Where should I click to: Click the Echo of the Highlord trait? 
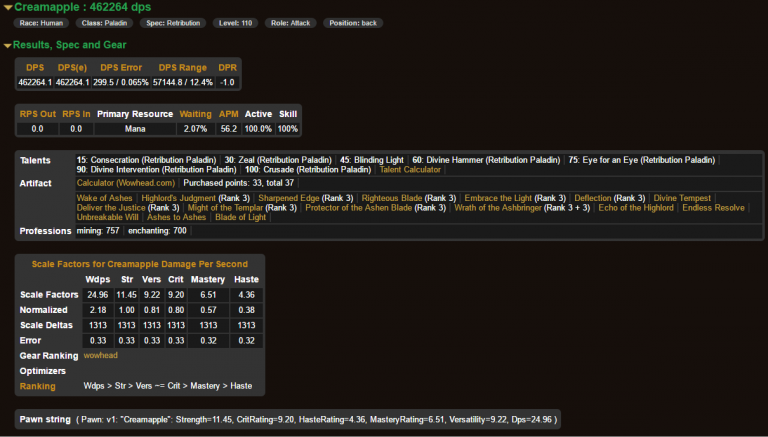635,208
